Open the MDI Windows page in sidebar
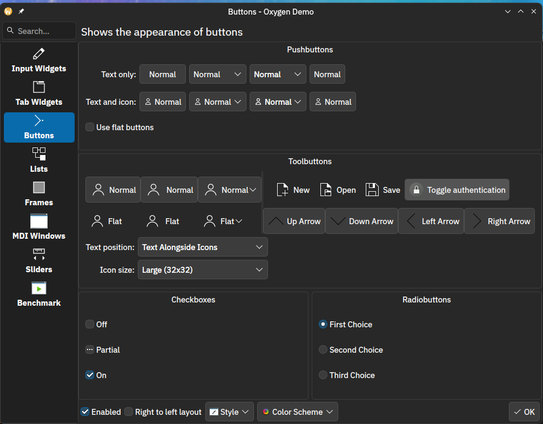 39,228
